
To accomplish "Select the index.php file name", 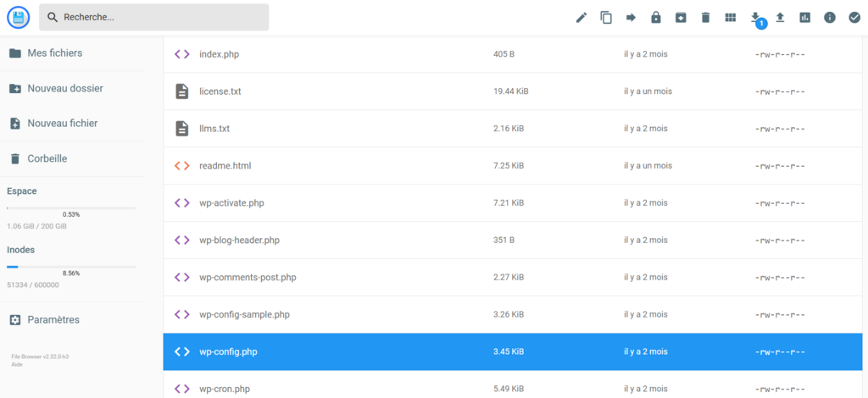I will pos(220,54).
